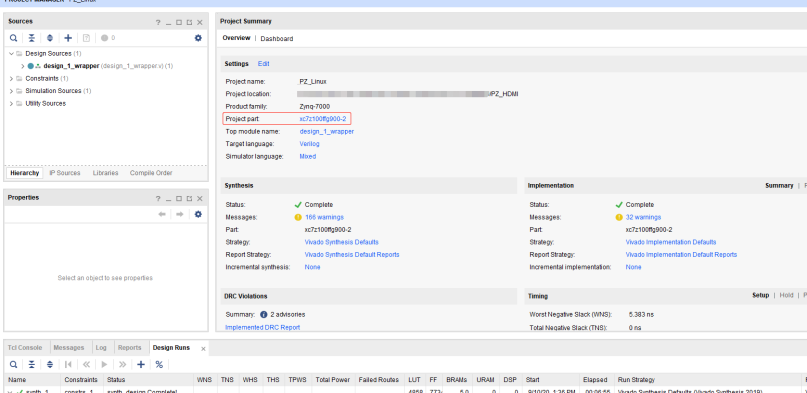Go to next object in Properties
This screenshot has height=393, width=807.
point(180,214)
